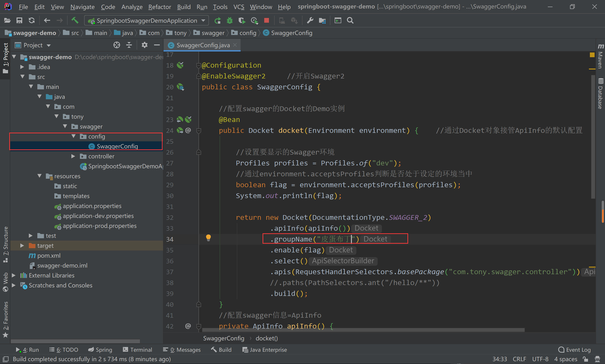The image size is (605, 364).
Task: Open the Database tool window
Action: [x=600, y=93]
